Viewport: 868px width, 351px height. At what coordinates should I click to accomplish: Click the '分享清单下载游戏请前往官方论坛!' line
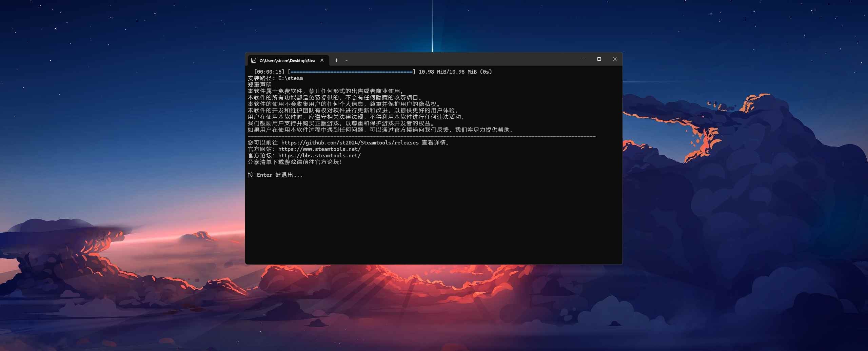(x=295, y=162)
